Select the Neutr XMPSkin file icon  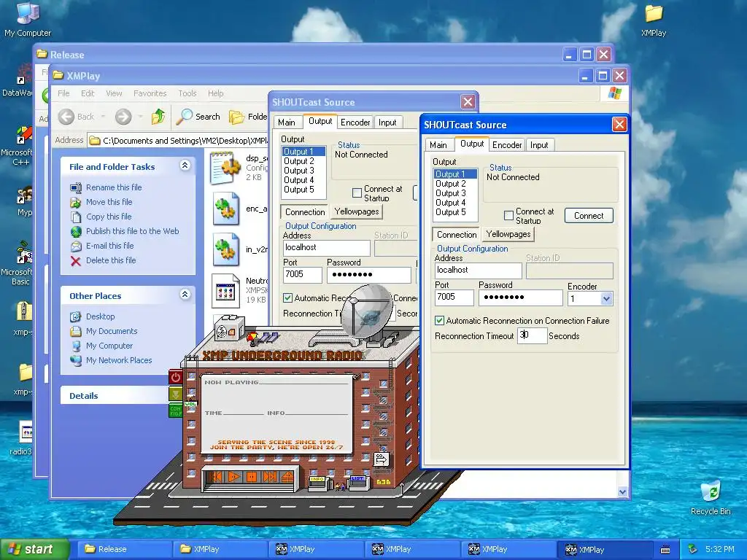pos(226,291)
